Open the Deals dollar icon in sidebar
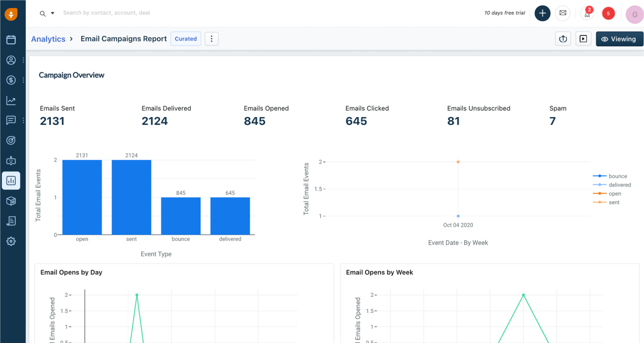This screenshot has height=343, width=644. (x=11, y=80)
